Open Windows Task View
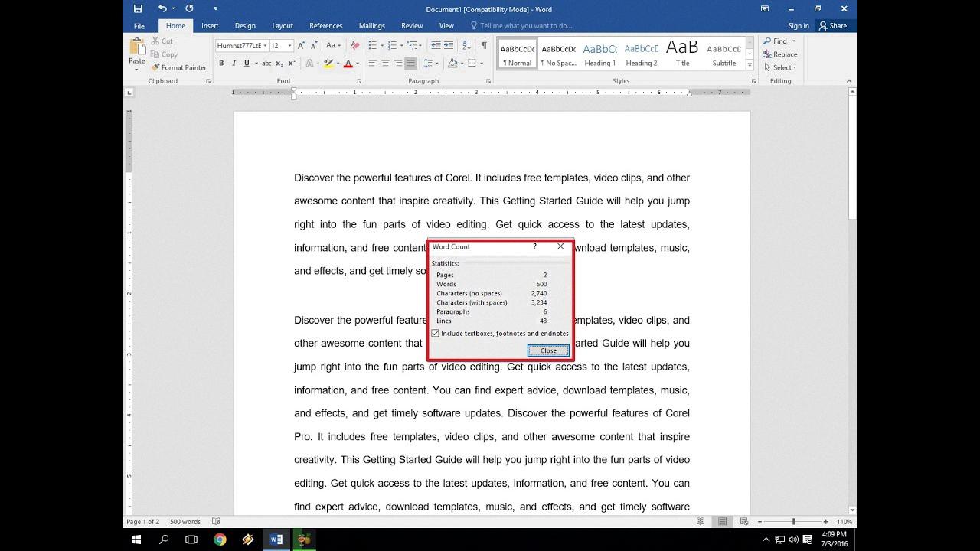 (x=191, y=540)
